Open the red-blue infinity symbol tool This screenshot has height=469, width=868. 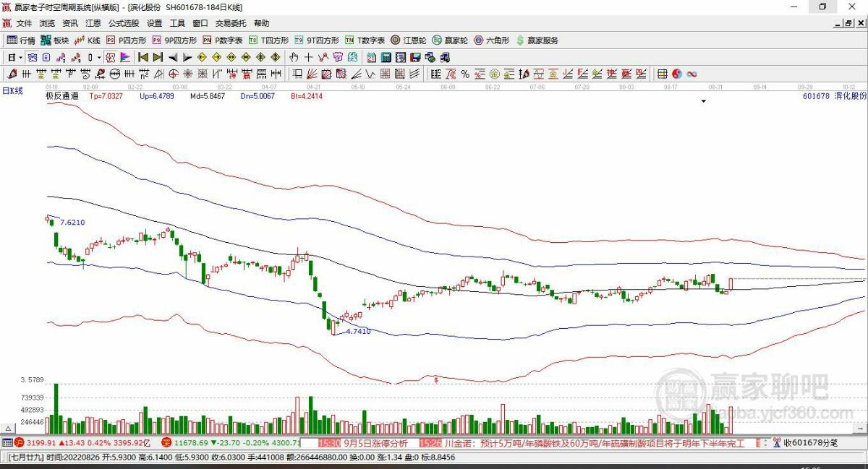click(x=692, y=74)
